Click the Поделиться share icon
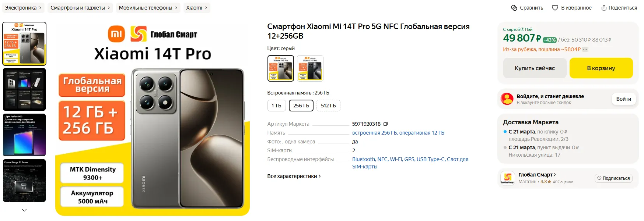This screenshot has width=644, height=221. point(604,8)
